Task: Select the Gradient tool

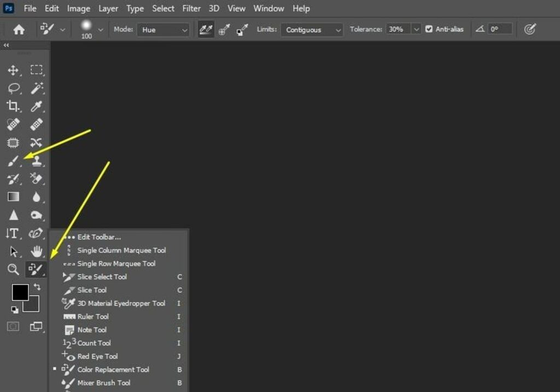Action: click(13, 197)
